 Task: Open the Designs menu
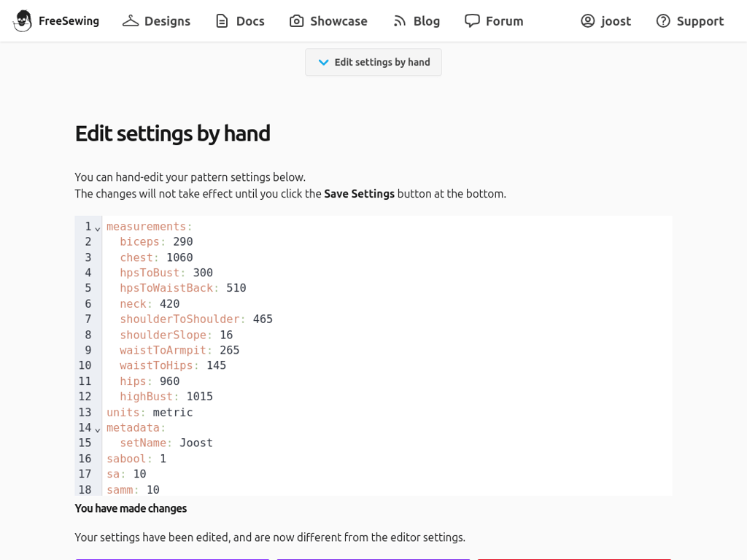(156, 21)
